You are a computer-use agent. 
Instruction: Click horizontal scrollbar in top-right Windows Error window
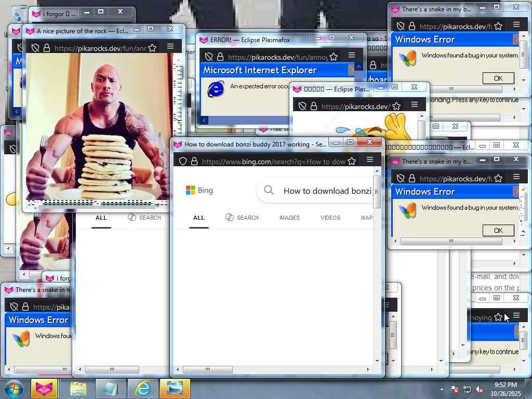tap(451, 89)
